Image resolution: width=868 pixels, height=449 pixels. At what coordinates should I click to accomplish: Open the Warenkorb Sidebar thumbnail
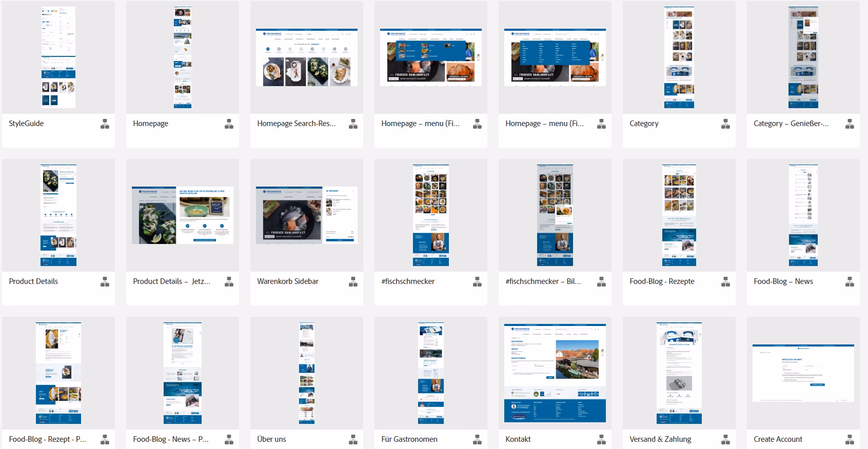(307, 215)
